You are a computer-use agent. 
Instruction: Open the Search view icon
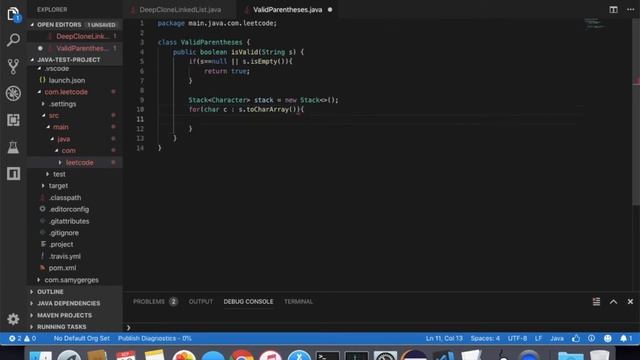(x=13, y=40)
